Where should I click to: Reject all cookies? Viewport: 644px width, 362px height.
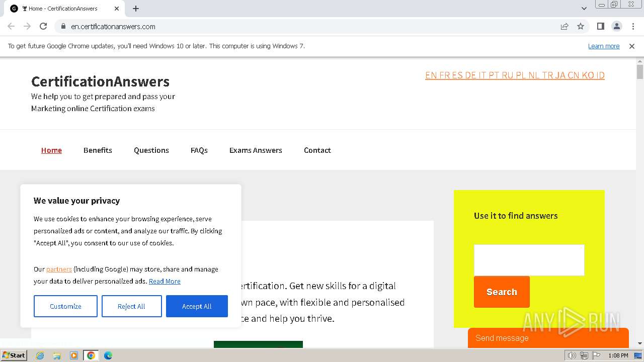click(131, 306)
